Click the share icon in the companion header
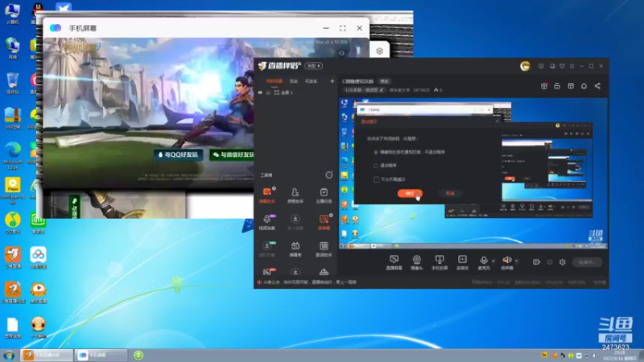The height and width of the screenshot is (362, 644). click(x=597, y=86)
